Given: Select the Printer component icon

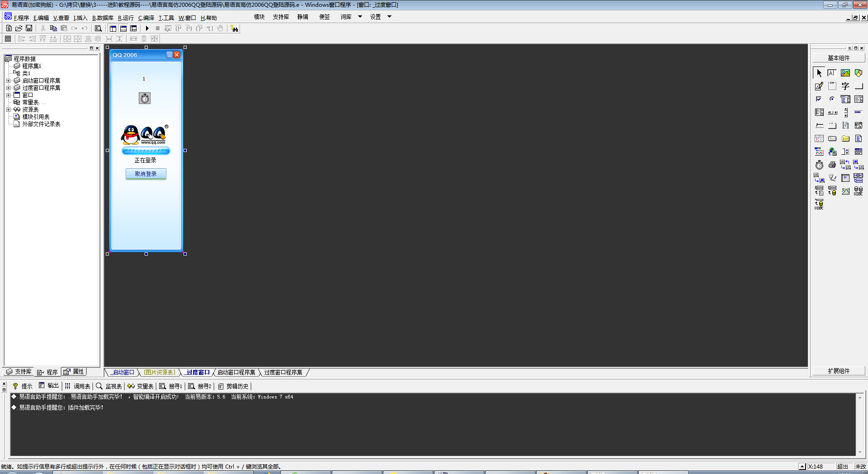Looking at the screenshot, I should (832, 165).
